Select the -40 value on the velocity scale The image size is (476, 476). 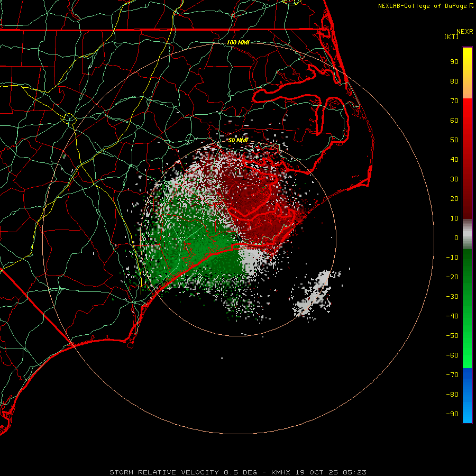tap(452, 316)
